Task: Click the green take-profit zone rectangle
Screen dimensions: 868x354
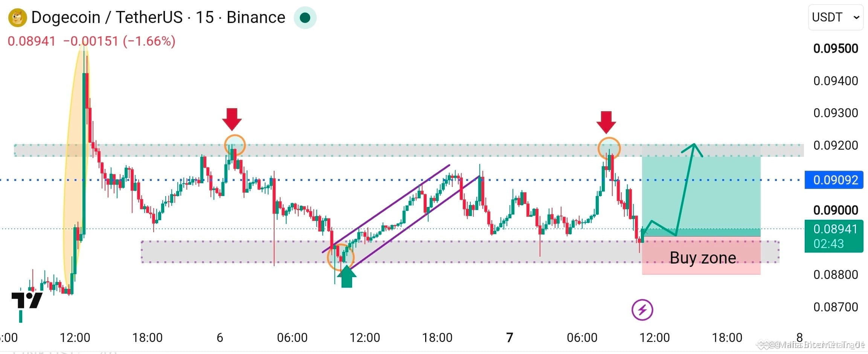Action: click(701, 196)
